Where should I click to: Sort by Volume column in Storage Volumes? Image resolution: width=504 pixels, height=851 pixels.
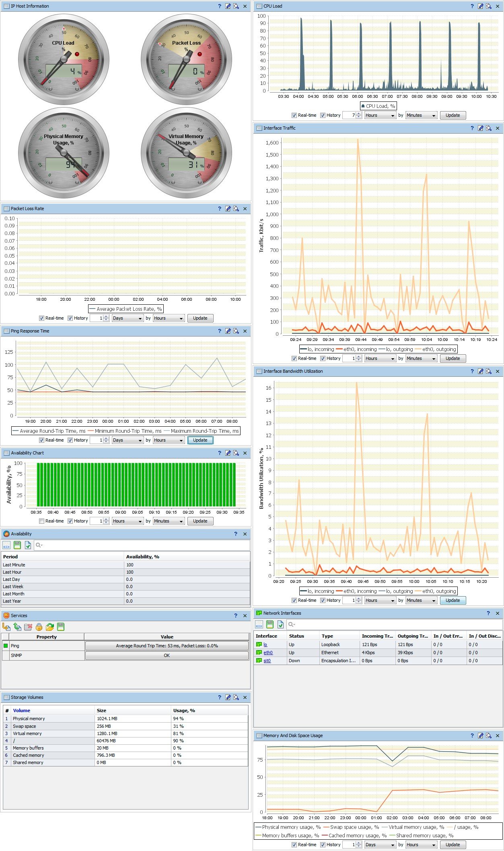tap(21, 711)
